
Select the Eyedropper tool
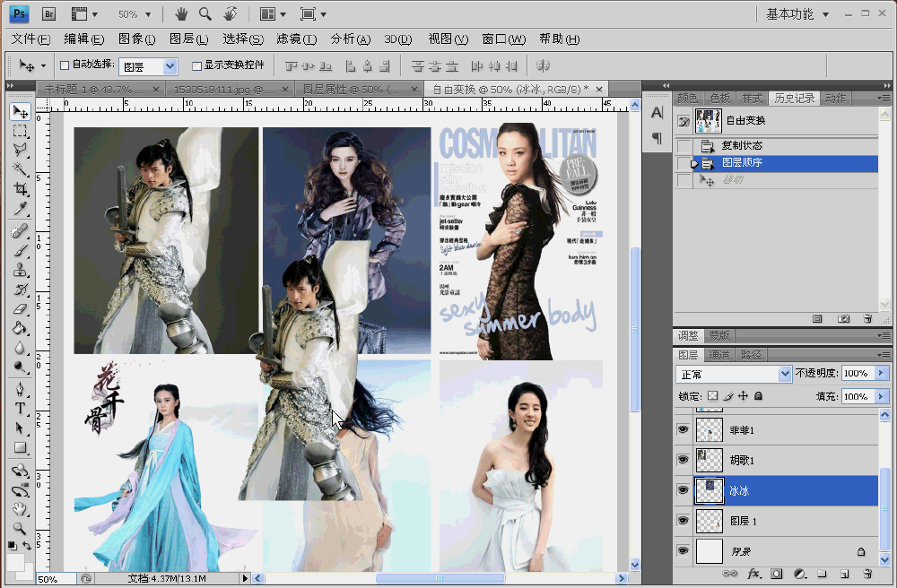20,208
